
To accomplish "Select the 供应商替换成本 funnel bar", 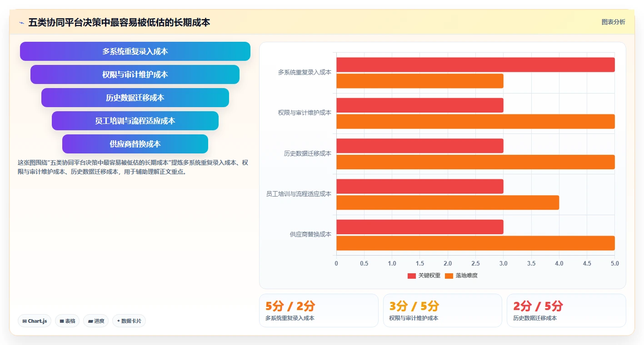I will 135,144.
